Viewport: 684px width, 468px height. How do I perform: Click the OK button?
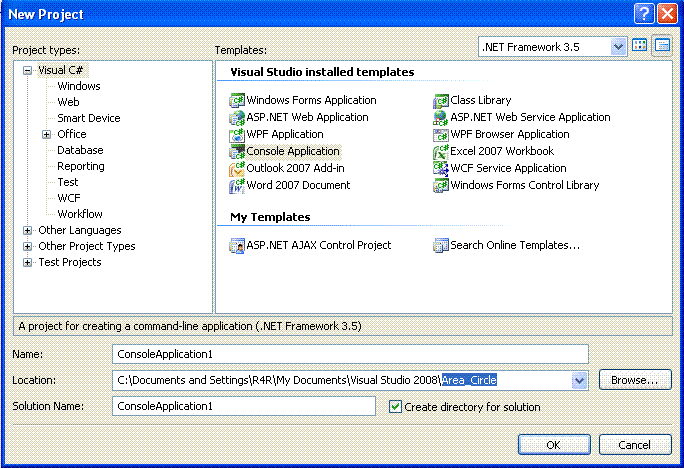(x=554, y=445)
